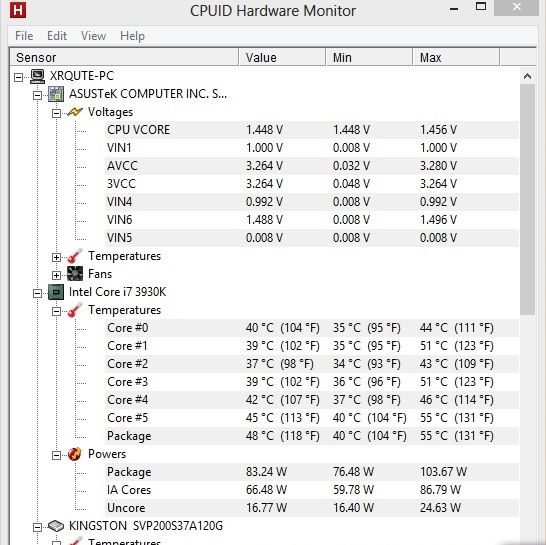
Task: Click the Max column header
Action: click(456, 57)
